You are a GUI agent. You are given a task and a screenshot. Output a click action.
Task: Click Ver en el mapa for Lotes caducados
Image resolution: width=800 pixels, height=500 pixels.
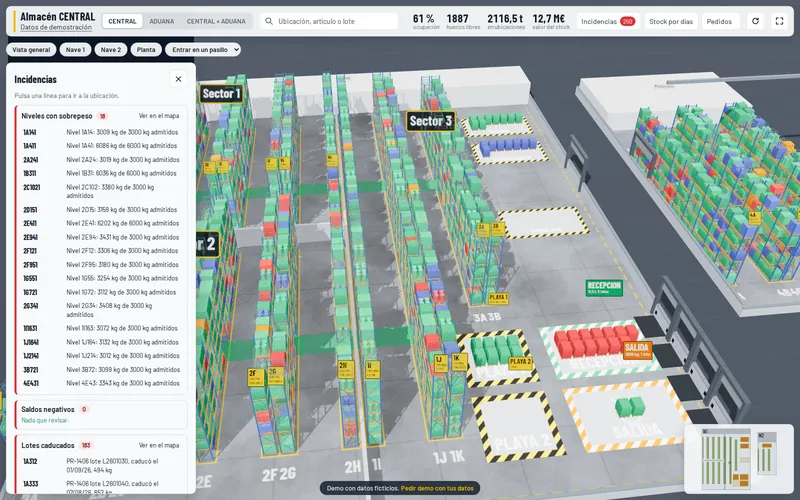tap(159, 445)
